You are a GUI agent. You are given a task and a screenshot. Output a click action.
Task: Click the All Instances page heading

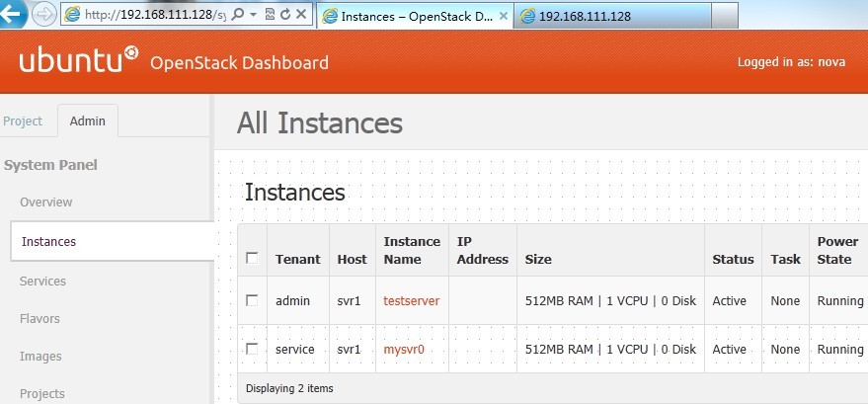[319, 122]
